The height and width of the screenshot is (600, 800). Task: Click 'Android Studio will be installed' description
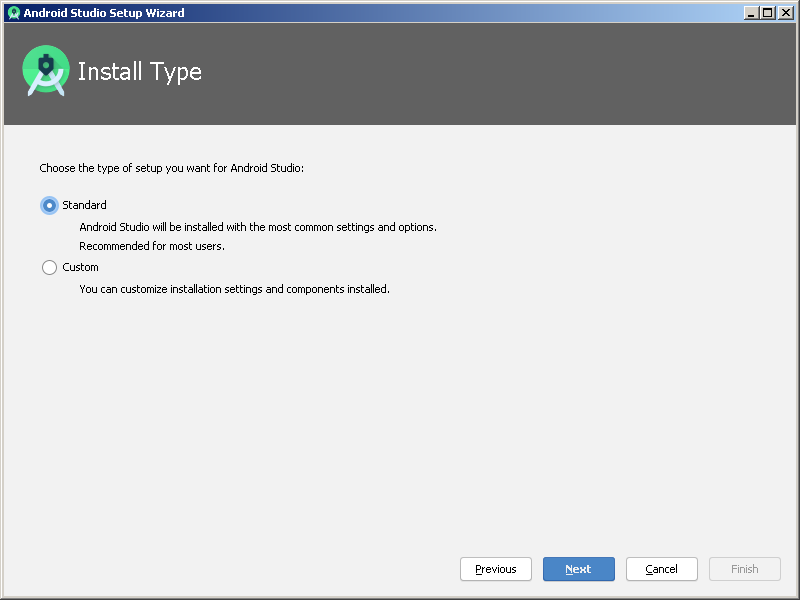[258, 227]
